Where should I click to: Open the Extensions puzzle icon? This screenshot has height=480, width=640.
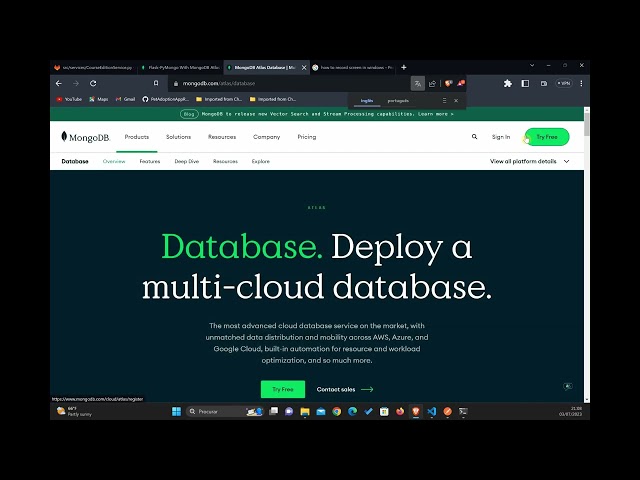pyautogui.click(x=508, y=83)
